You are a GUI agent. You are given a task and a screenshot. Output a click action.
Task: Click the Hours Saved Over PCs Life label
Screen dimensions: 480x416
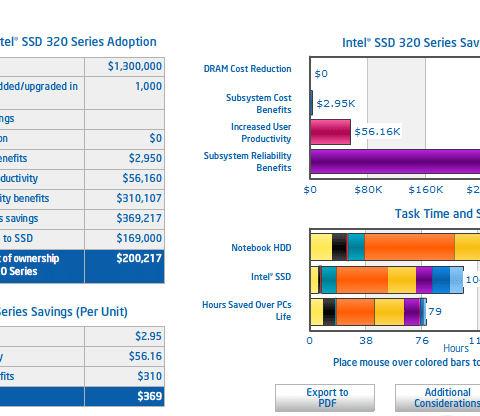point(247,311)
